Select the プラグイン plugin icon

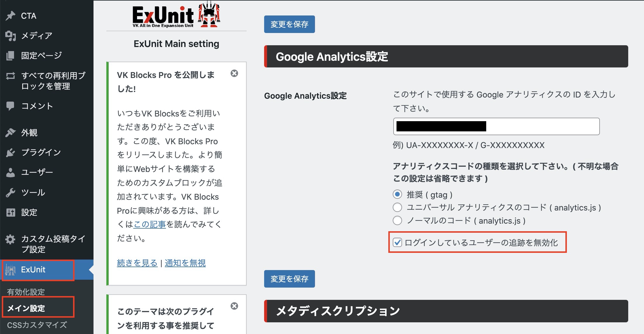click(x=11, y=152)
